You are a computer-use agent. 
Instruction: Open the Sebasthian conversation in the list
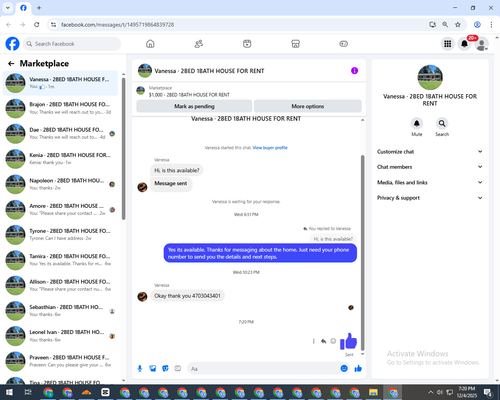click(x=60, y=311)
